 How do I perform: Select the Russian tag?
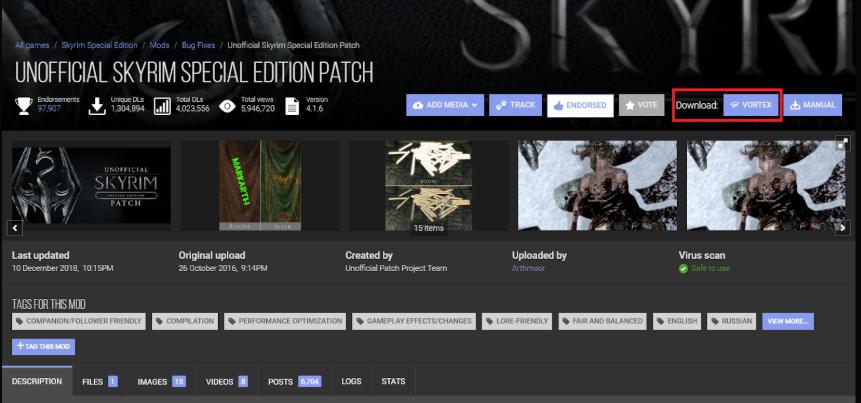(731, 321)
